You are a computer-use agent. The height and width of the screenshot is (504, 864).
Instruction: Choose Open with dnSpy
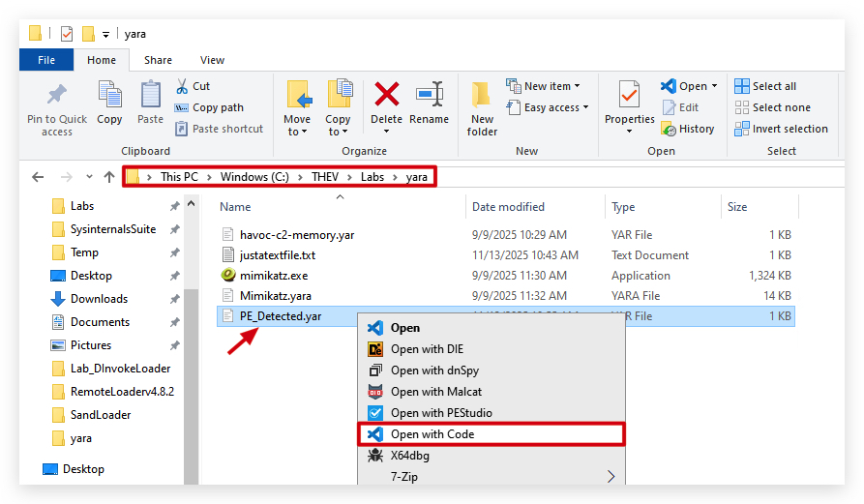click(x=492, y=371)
